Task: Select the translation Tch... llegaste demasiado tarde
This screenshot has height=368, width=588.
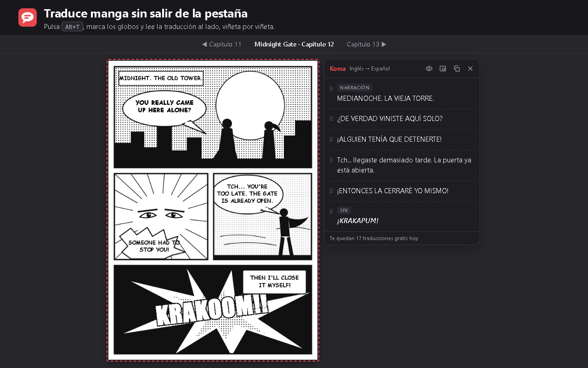Action: [404, 165]
